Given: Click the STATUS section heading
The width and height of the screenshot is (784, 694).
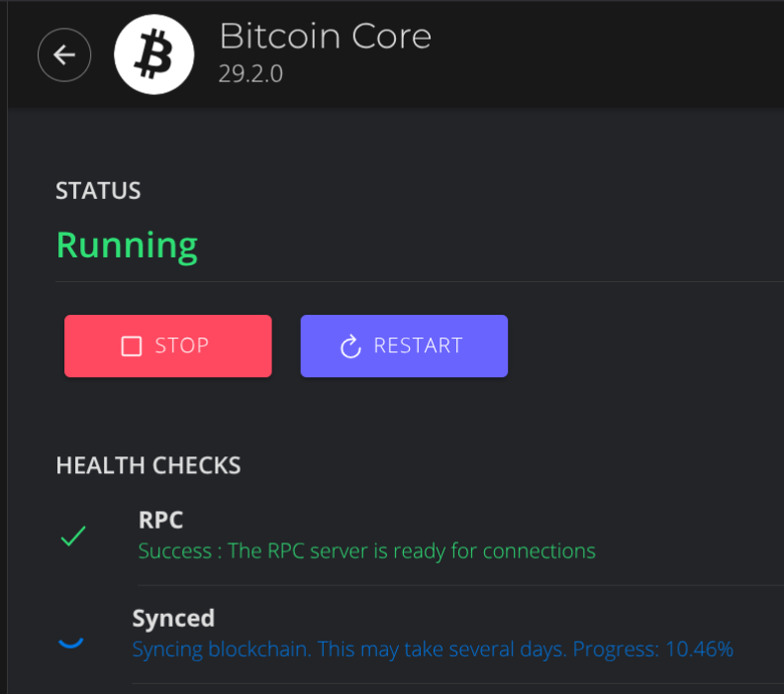Looking at the screenshot, I should pyautogui.click(x=98, y=191).
